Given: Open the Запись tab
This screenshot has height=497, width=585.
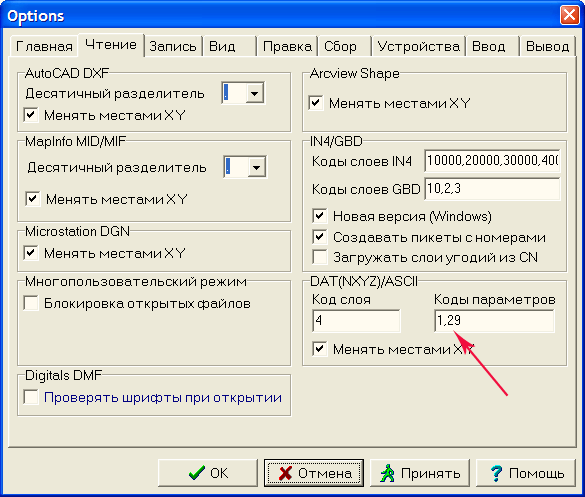Looking at the screenshot, I should tap(173, 46).
